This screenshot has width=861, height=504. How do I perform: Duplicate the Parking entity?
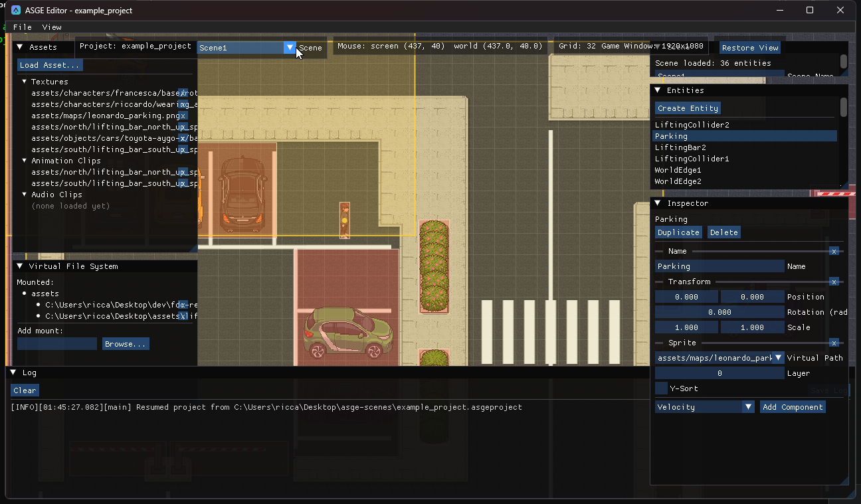pyautogui.click(x=678, y=232)
